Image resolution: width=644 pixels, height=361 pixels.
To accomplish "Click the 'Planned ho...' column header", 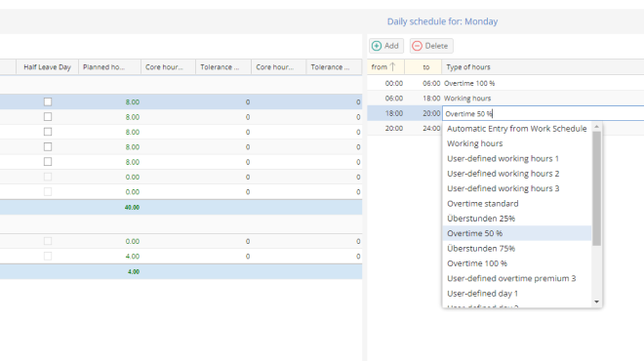I will pos(109,67).
